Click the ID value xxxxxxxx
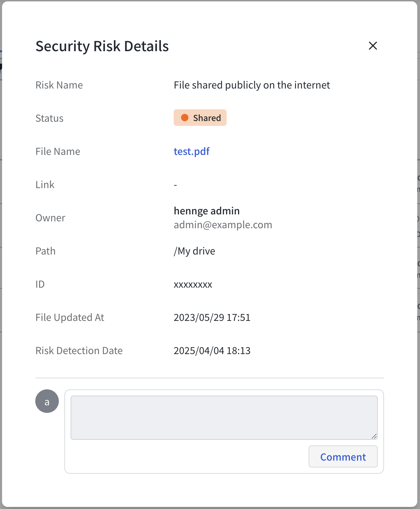 point(193,285)
